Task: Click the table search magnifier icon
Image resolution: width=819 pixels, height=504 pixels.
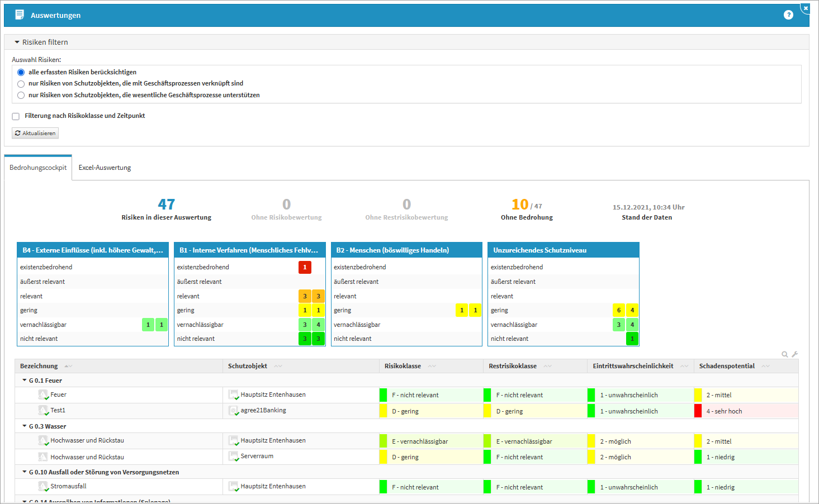Action: tap(785, 354)
